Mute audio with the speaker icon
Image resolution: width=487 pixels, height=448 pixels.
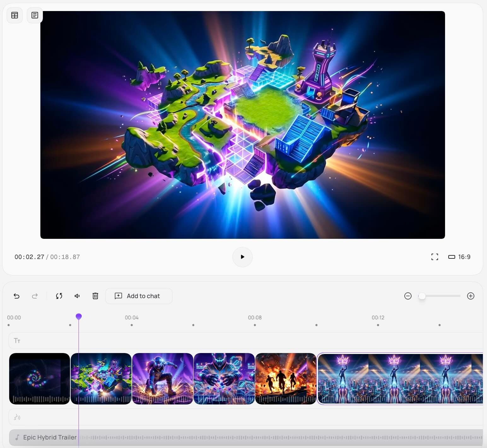77,296
